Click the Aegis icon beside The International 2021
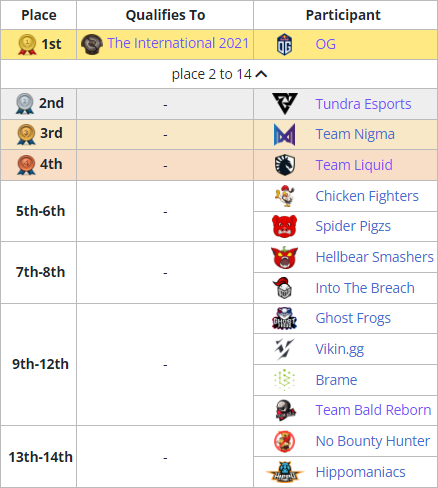The width and height of the screenshot is (438, 488). pos(92,44)
